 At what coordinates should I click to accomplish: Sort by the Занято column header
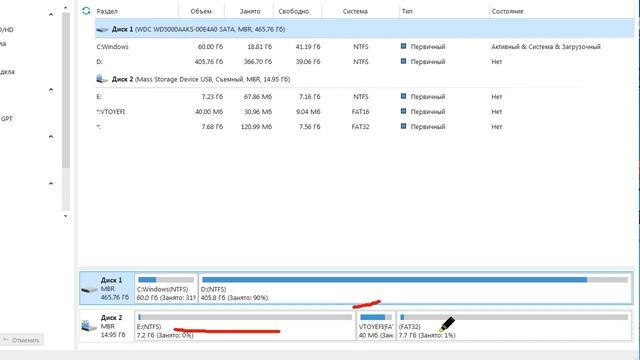point(250,11)
